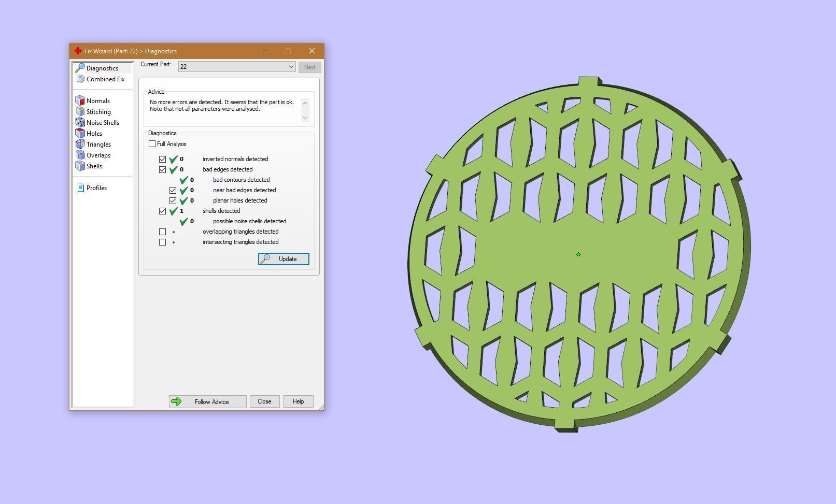Click the green check beside possible noise shells
This screenshot has height=504, width=836.
(x=184, y=221)
